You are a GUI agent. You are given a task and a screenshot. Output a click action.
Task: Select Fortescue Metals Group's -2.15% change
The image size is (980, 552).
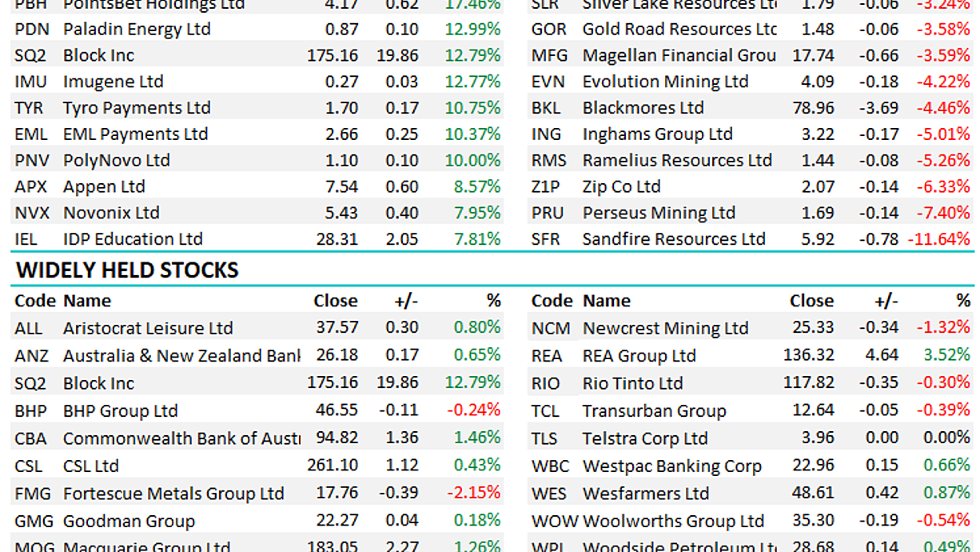coord(474,493)
